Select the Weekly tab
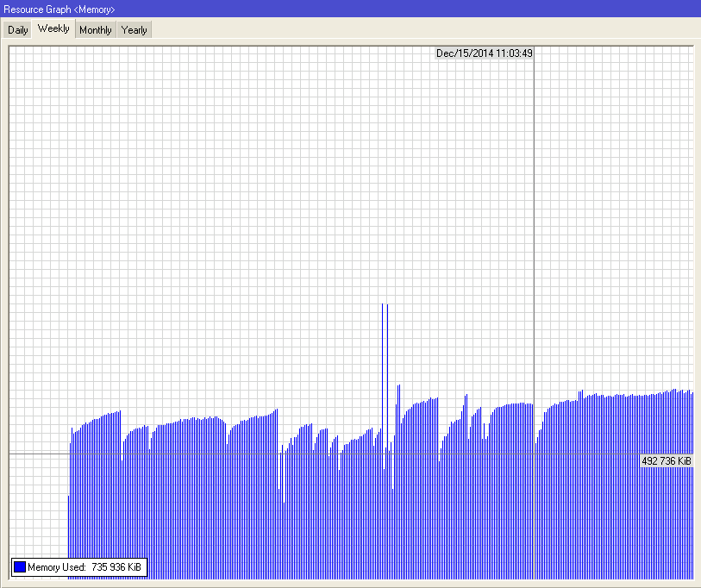701x588 pixels. point(53,28)
